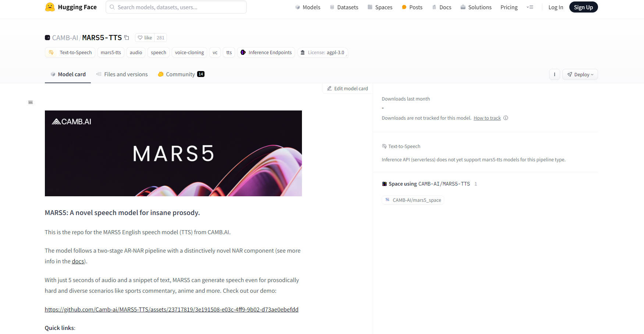The width and height of the screenshot is (644, 334).
Task: Switch to Files and versions tab
Action: pyautogui.click(x=122, y=74)
